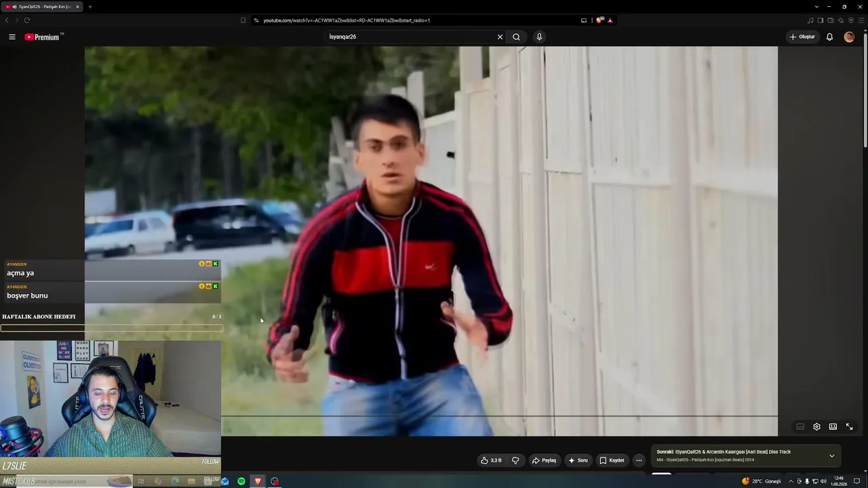Open Brave browser taskbar icon
This screenshot has width=868, height=488.
(x=258, y=481)
